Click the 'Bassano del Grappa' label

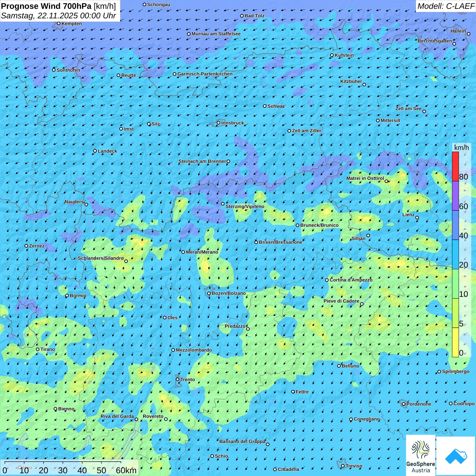coord(242,441)
